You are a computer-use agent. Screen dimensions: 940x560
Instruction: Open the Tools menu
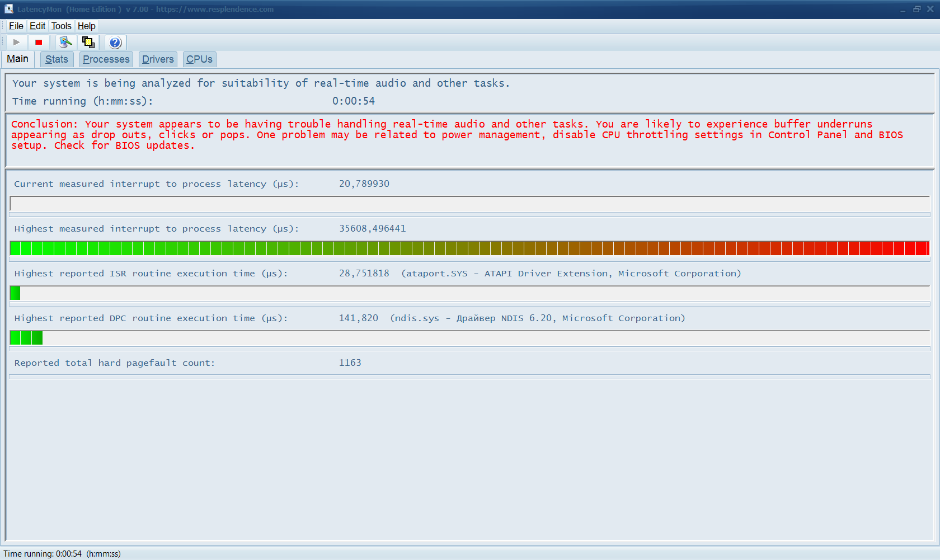click(x=62, y=26)
